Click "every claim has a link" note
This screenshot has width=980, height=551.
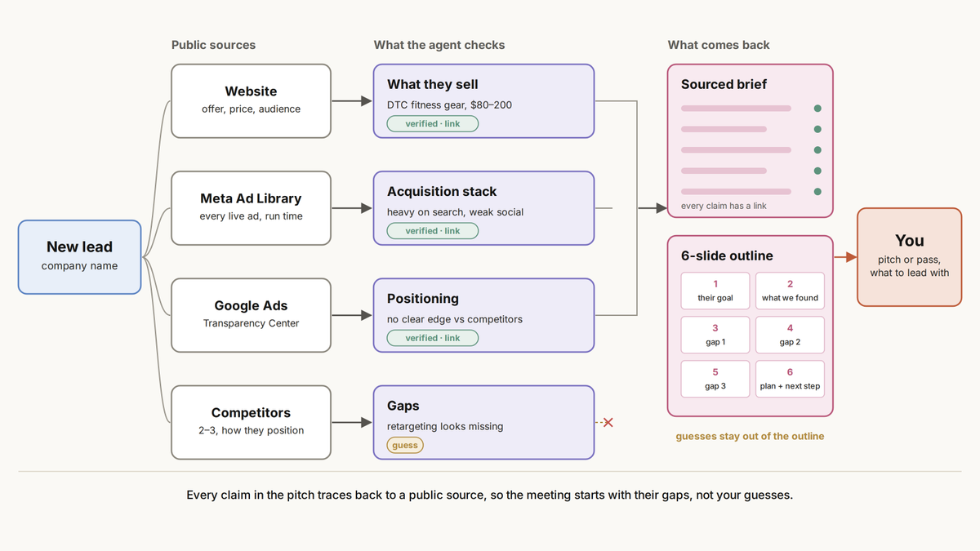(x=724, y=206)
